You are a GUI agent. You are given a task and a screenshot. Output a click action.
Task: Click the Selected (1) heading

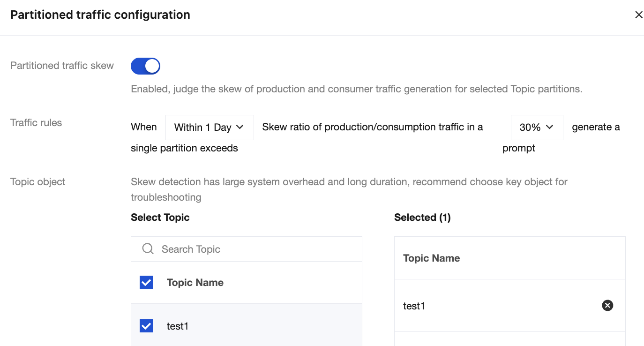pyautogui.click(x=422, y=218)
